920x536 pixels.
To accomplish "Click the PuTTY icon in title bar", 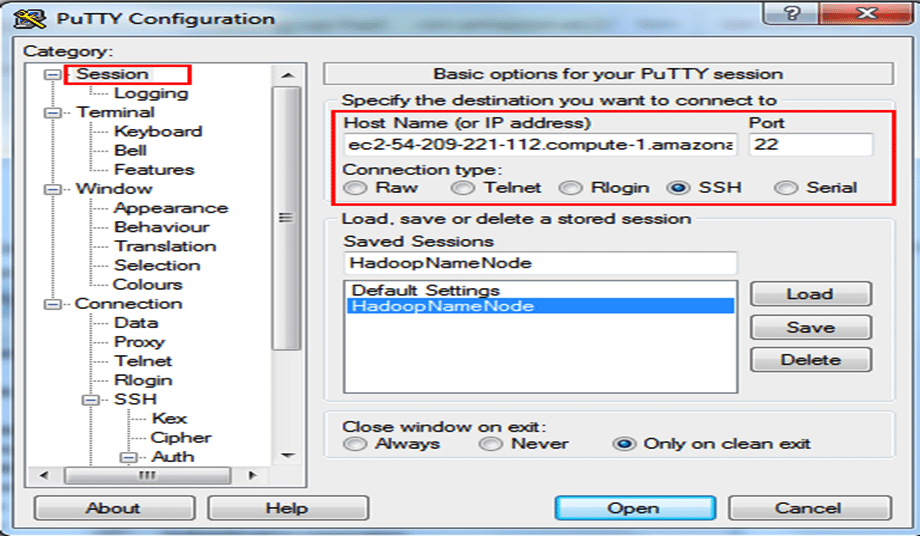I will pos(34,17).
